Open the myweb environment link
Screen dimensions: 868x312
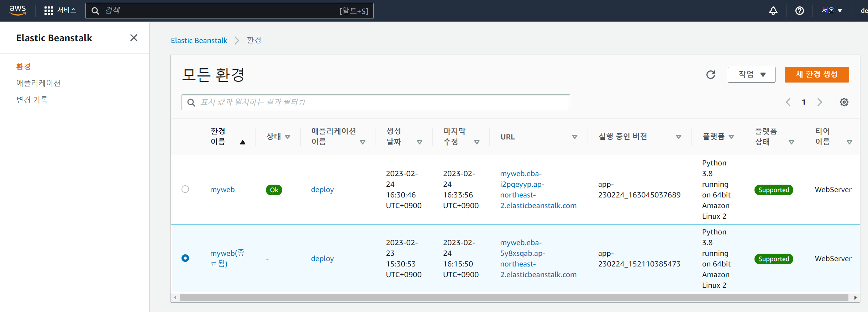pos(222,190)
